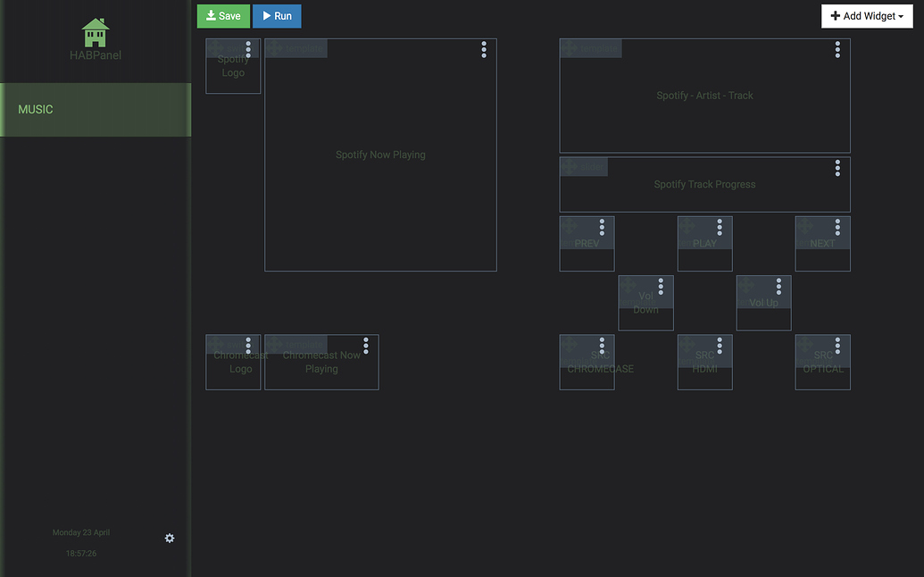The width and height of the screenshot is (924, 577).
Task: Open the kebab menu on Chromecast Now Playing widget
Action: 365,346
